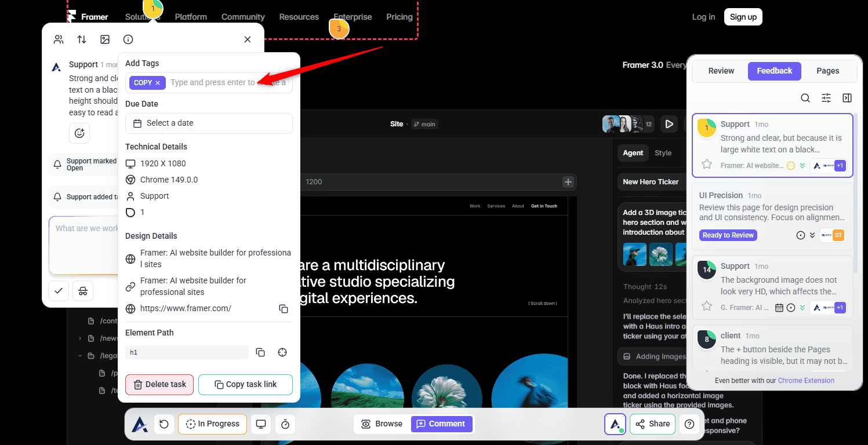This screenshot has width=868, height=445.
Task: Open status icon on first Support task
Action: 791,166
